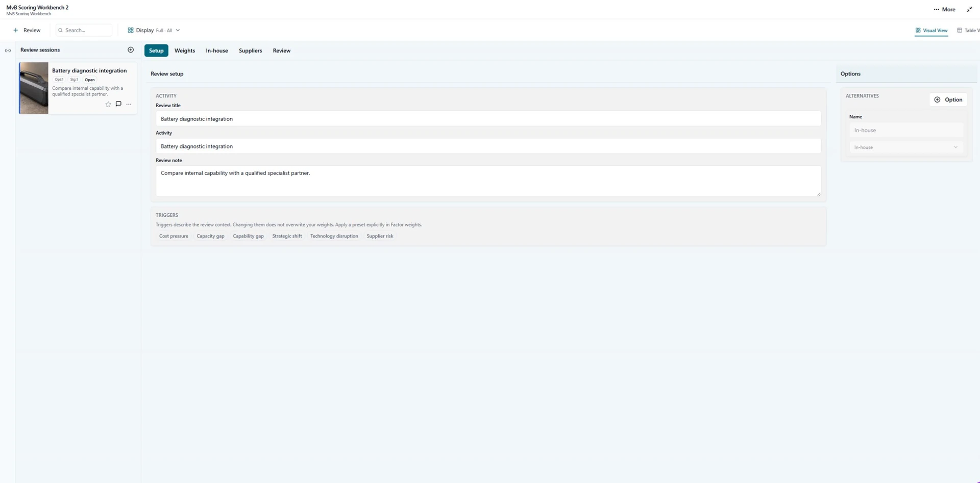Click the Display grid icon
980x483 pixels.
click(131, 30)
